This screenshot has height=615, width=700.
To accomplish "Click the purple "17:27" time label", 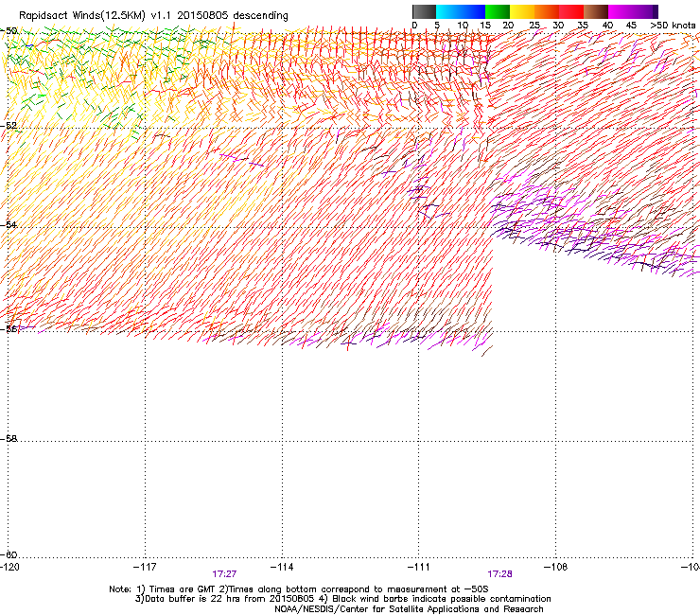I will 224,574.
